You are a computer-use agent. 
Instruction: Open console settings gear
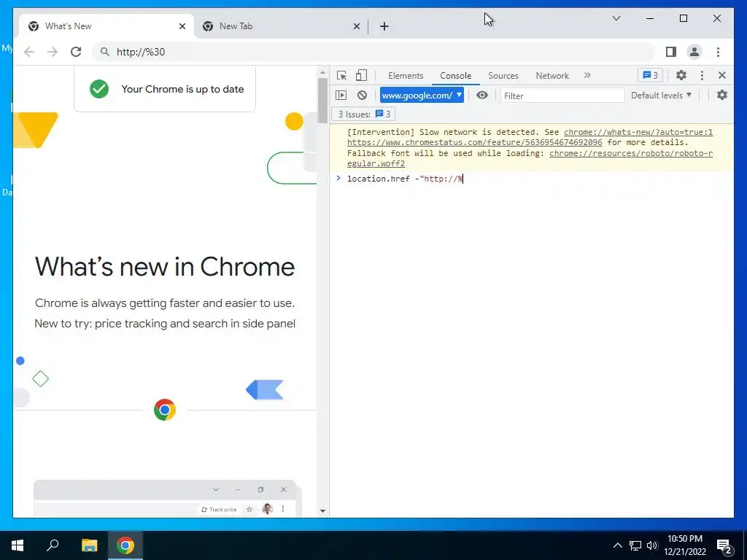(x=722, y=96)
